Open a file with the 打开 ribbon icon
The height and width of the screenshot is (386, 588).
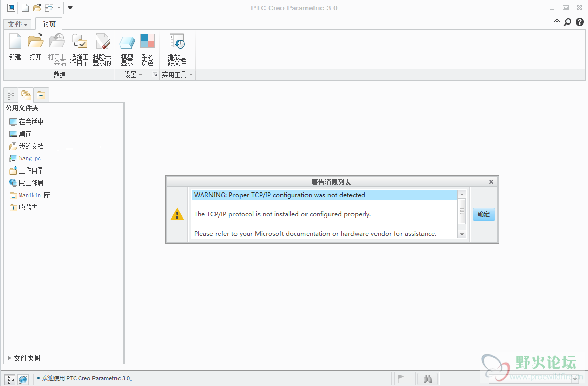click(x=35, y=47)
